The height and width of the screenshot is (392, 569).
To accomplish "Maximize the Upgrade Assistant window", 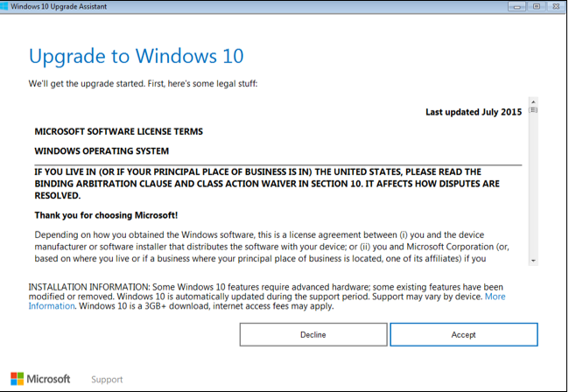I will (x=537, y=6).
